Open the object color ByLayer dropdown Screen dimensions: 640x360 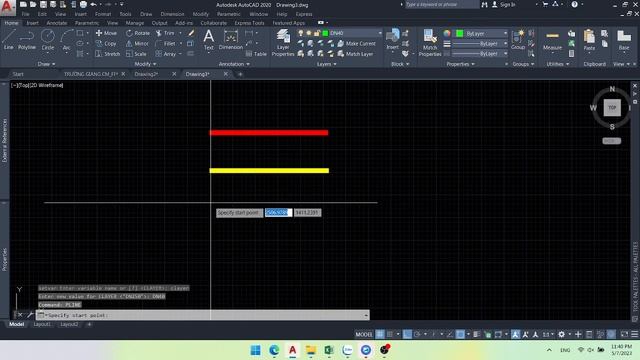click(x=482, y=33)
